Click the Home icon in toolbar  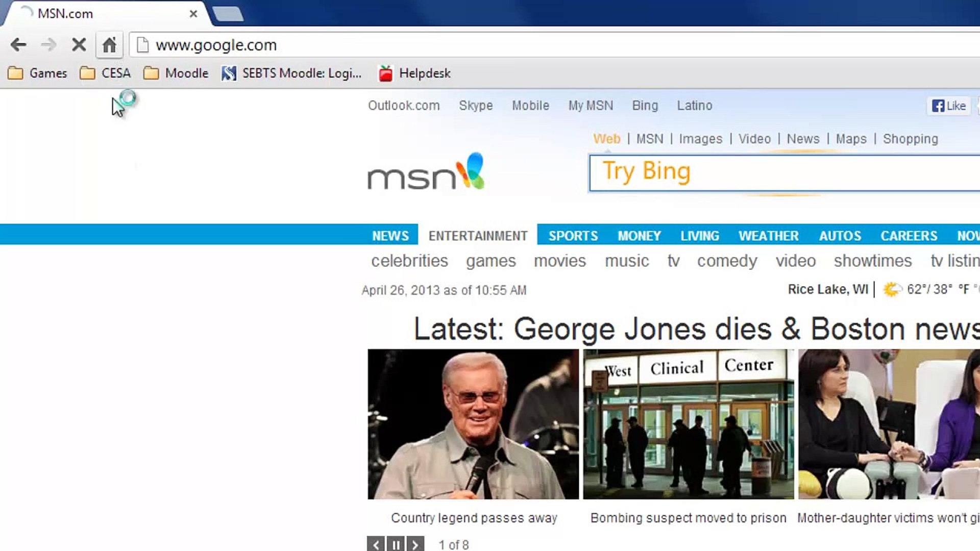109,45
